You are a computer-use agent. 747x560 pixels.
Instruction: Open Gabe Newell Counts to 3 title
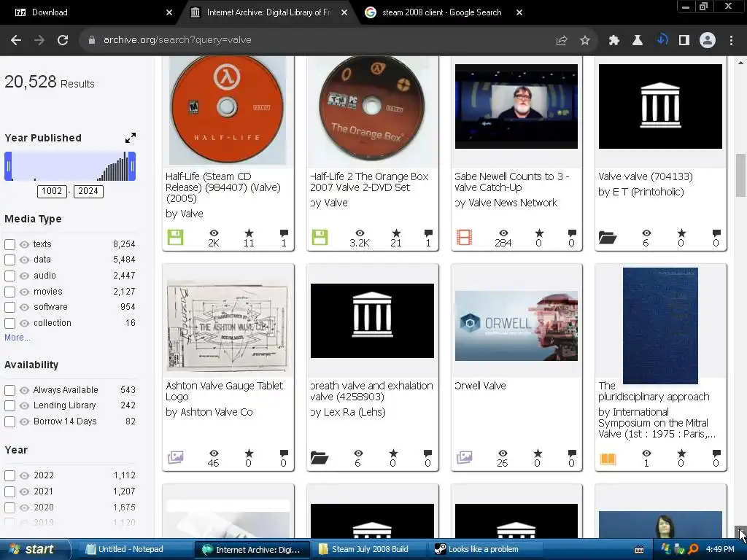[x=512, y=182]
